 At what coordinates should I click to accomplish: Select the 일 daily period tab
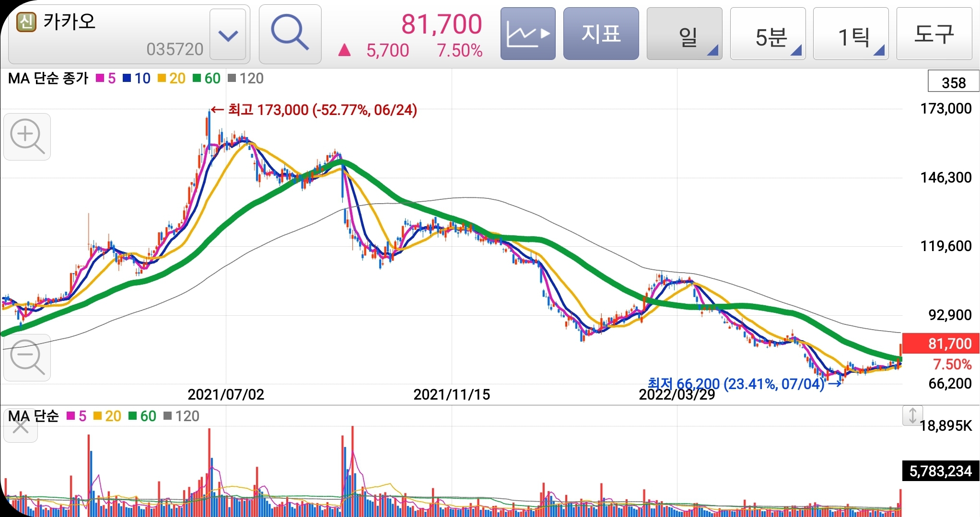coord(684,34)
